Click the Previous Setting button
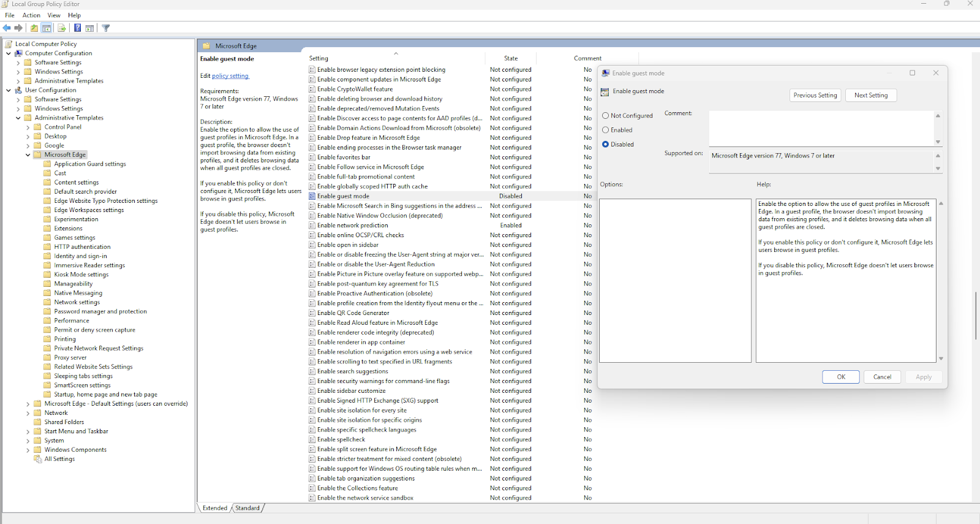 tap(815, 95)
